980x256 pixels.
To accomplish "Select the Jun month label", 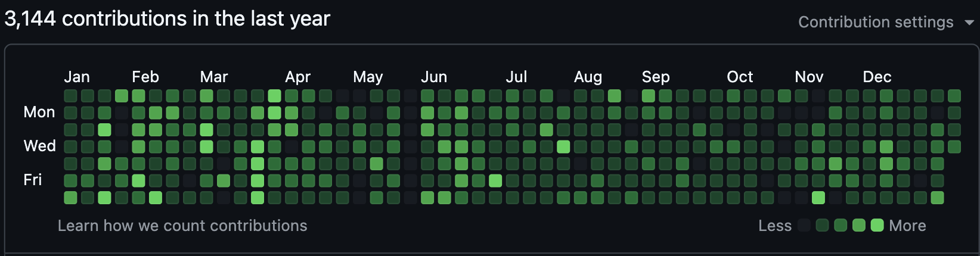I will (434, 77).
